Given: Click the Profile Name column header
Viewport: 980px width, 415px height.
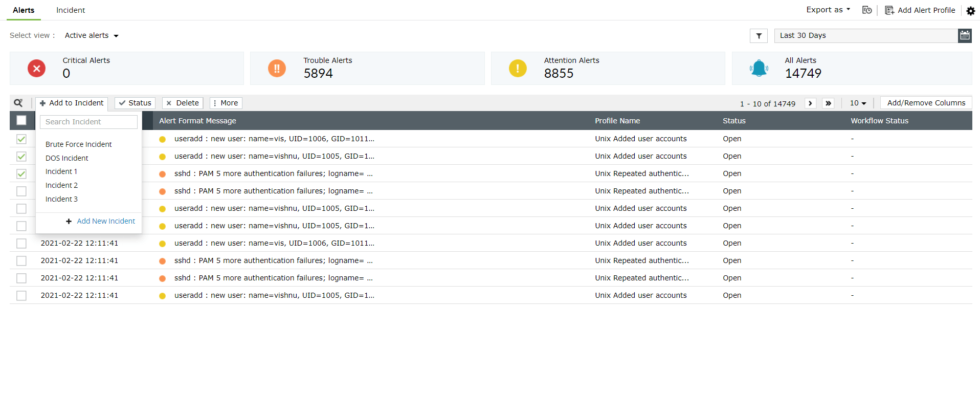Looking at the screenshot, I should 617,121.
